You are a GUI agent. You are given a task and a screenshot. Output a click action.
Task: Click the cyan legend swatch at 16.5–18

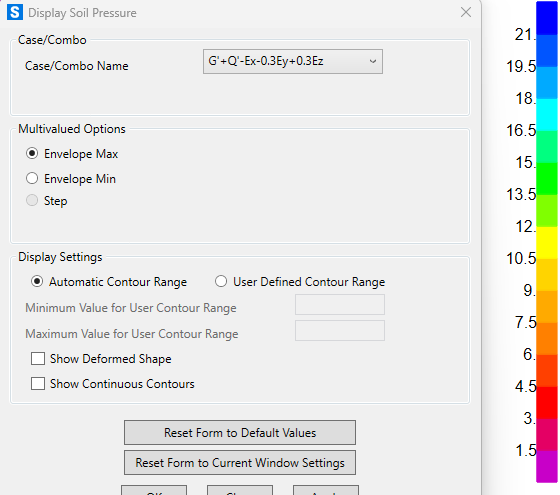coord(547,115)
